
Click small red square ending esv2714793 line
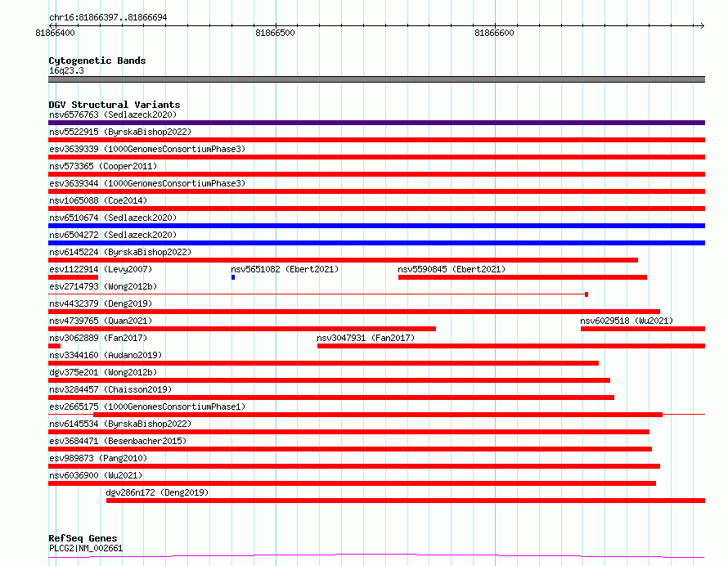click(x=586, y=294)
